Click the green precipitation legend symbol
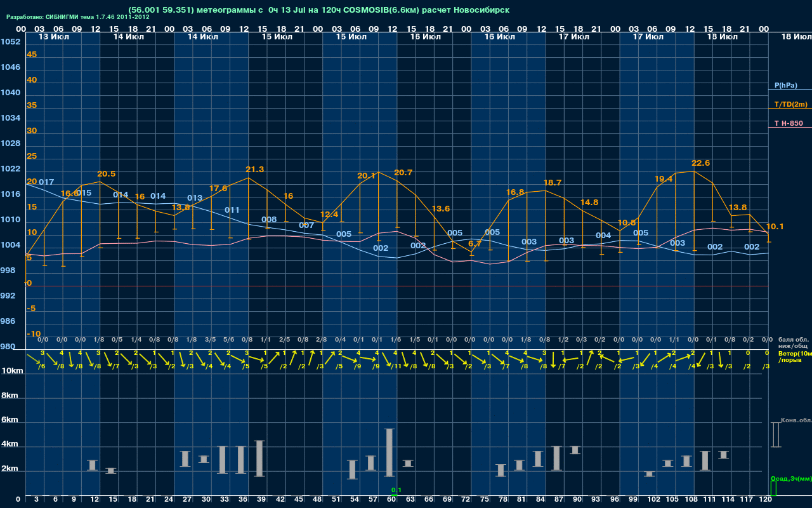The height and width of the screenshot is (508, 812). pos(773,488)
